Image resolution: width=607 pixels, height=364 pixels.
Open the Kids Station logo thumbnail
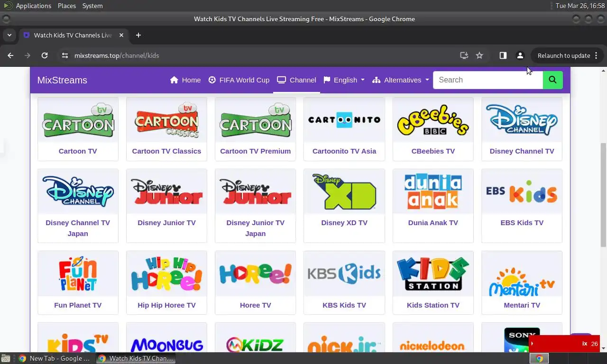point(433,274)
